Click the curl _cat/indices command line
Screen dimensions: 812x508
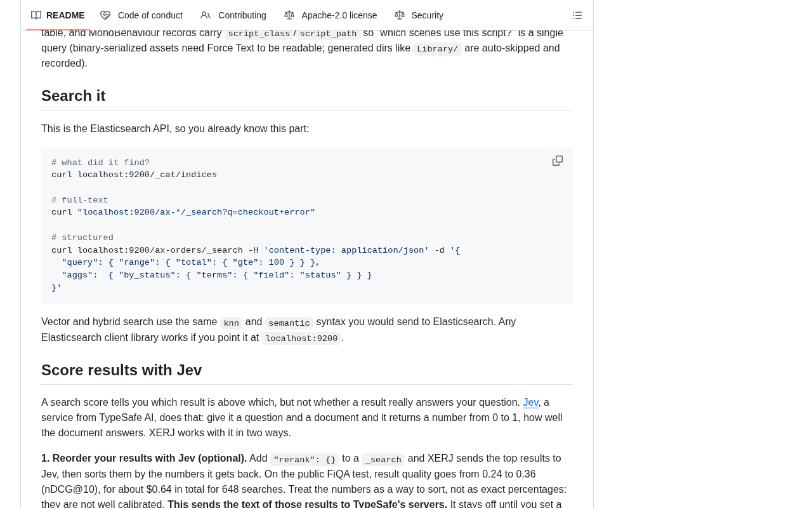(x=134, y=175)
